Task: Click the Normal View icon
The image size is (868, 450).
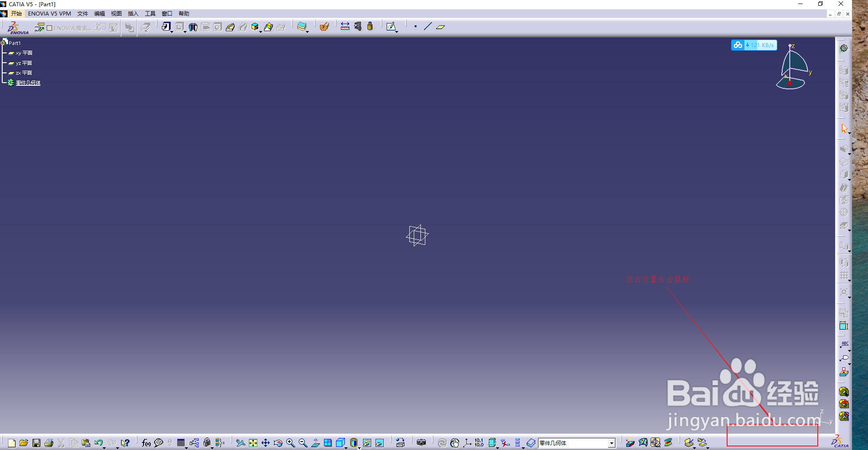Action: [x=316, y=443]
